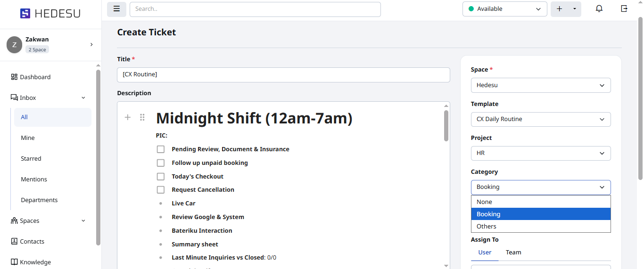
Task: Click the logout icon in header
Action: click(624, 9)
